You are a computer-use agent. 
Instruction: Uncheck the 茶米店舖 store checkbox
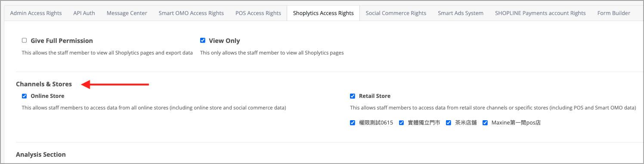[x=449, y=122]
